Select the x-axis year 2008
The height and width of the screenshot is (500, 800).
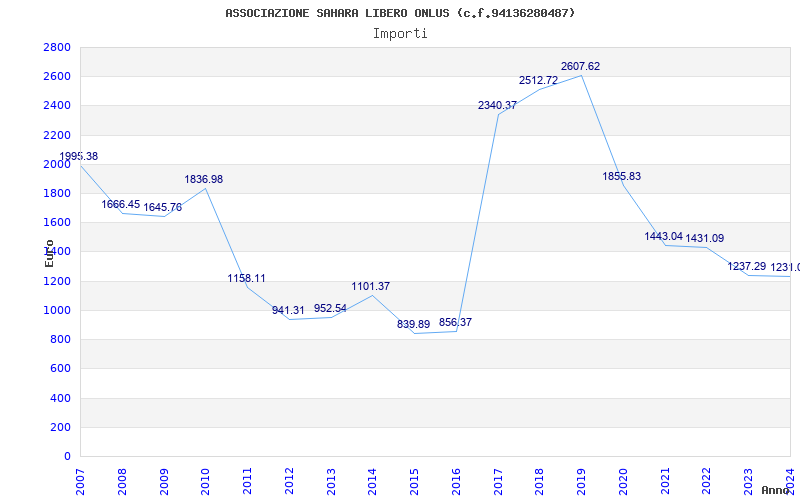[x=122, y=482]
